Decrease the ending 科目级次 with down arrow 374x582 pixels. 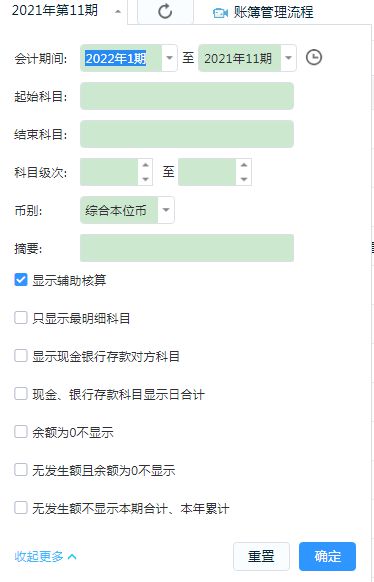click(x=244, y=179)
